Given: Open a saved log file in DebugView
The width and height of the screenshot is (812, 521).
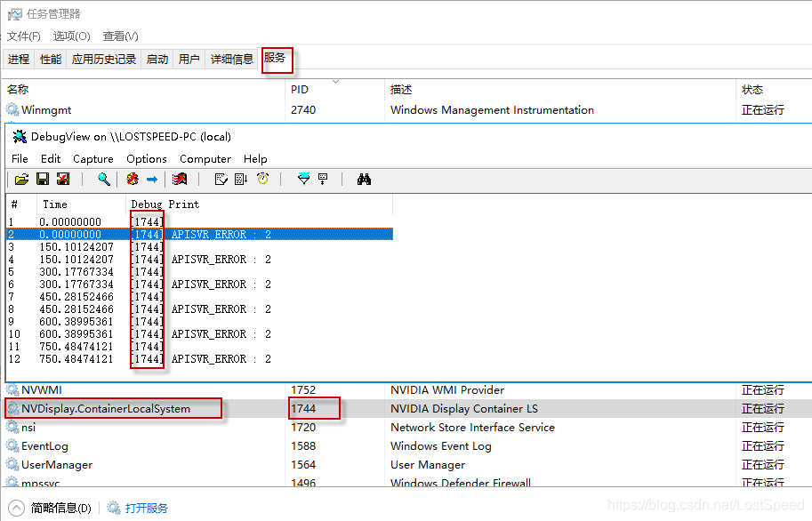Looking at the screenshot, I should pos(21,179).
